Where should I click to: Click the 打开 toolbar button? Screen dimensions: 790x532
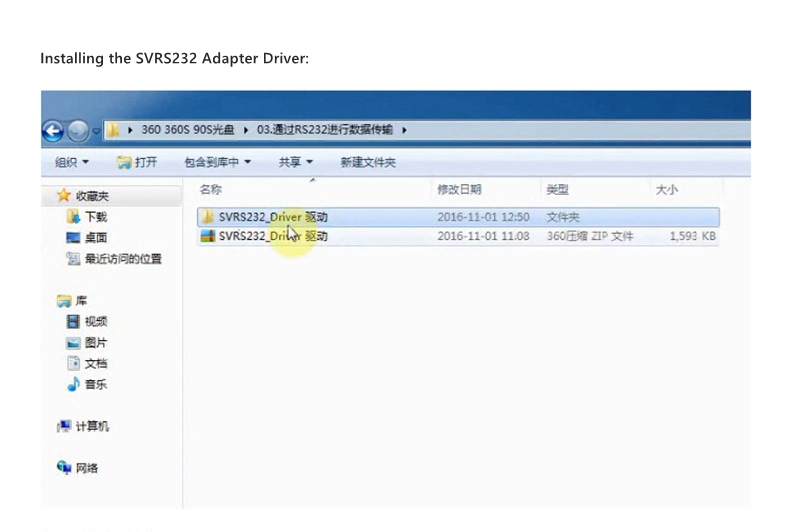coord(137,162)
